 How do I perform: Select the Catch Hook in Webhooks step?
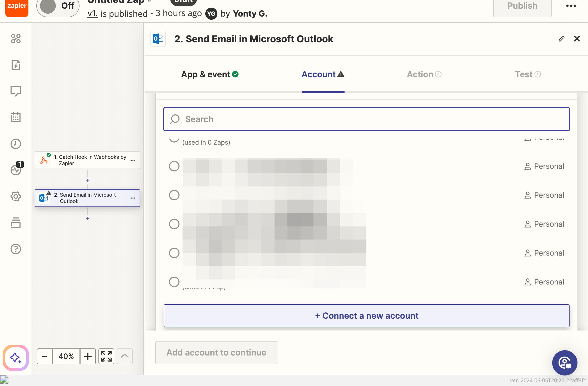[x=87, y=160]
